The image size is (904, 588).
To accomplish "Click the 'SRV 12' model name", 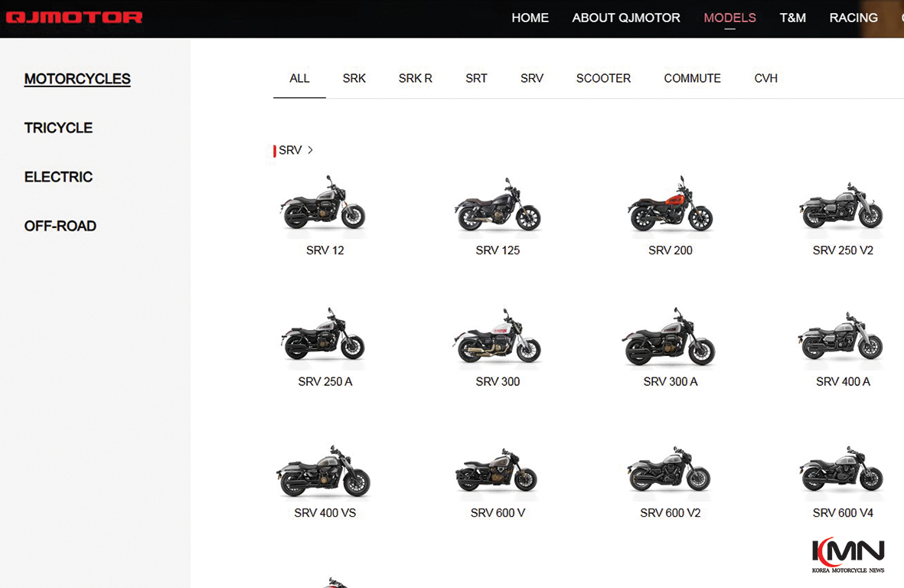I will 325,251.
